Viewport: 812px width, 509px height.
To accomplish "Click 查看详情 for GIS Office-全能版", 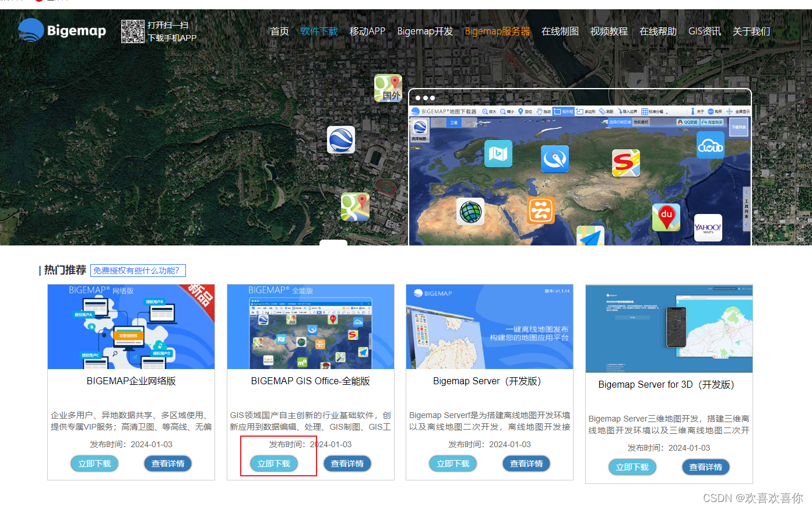I will (x=347, y=464).
